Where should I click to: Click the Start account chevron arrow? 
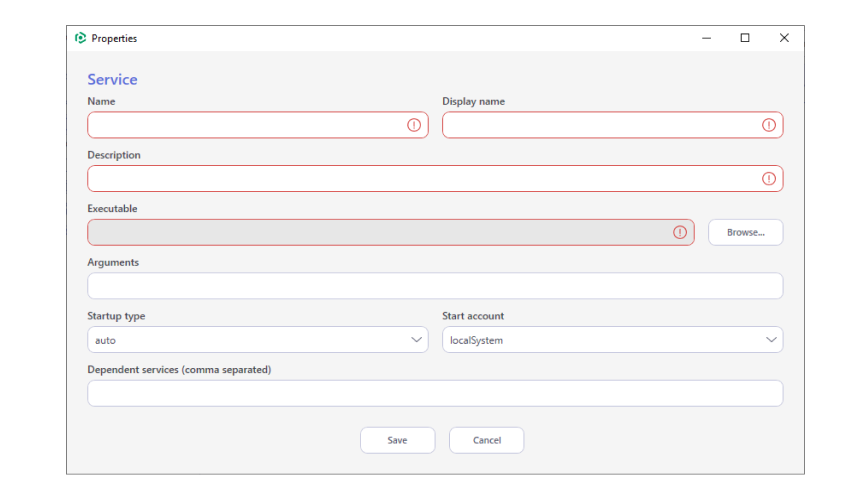pyautogui.click(x=771, y=340)
